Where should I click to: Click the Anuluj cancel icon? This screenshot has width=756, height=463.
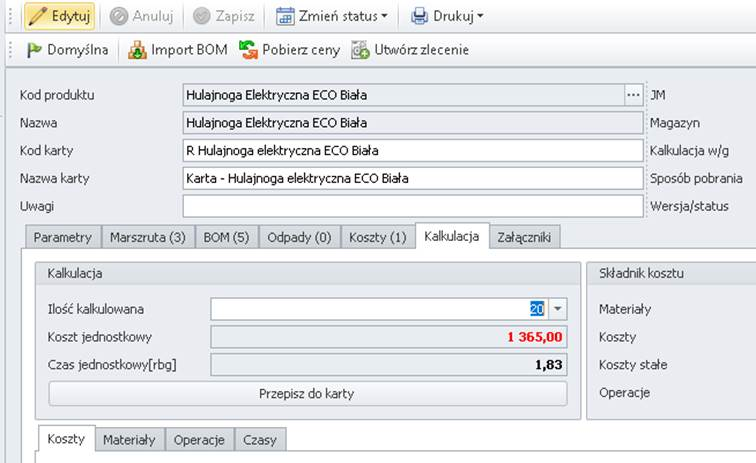119,16
